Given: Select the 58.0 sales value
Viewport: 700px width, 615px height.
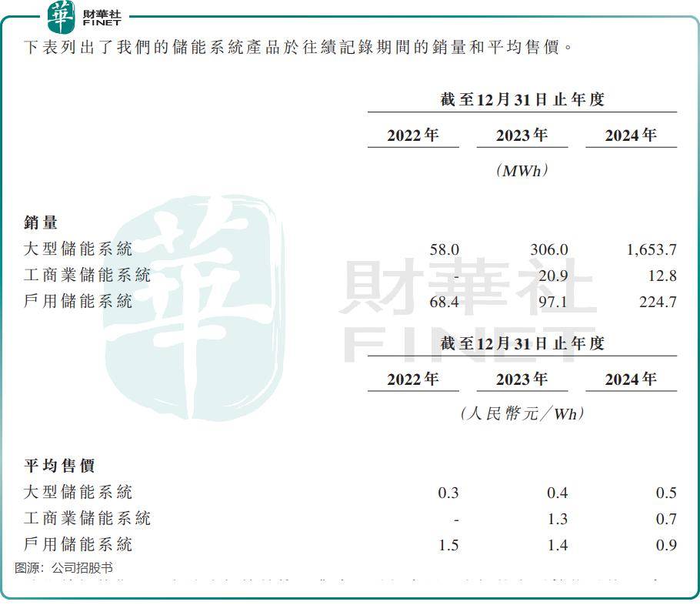Looking at the screenshot, I should pyautogui.click(x=444, y=249).
